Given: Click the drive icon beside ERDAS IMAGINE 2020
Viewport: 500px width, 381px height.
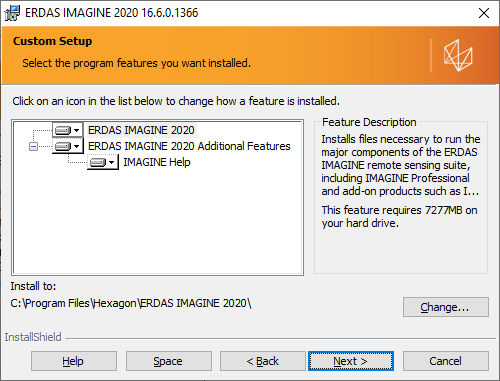Looking at the screenshot, I should tap(63, 130).
